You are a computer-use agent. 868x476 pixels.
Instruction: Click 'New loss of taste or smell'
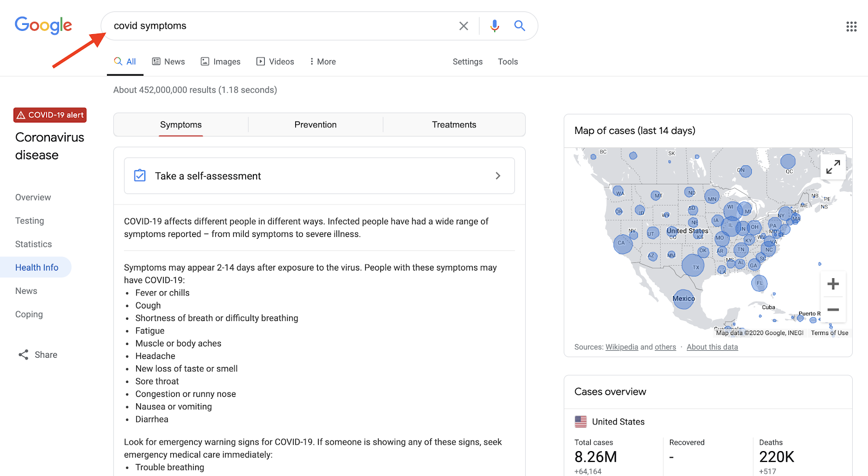[x=186, y=369]
